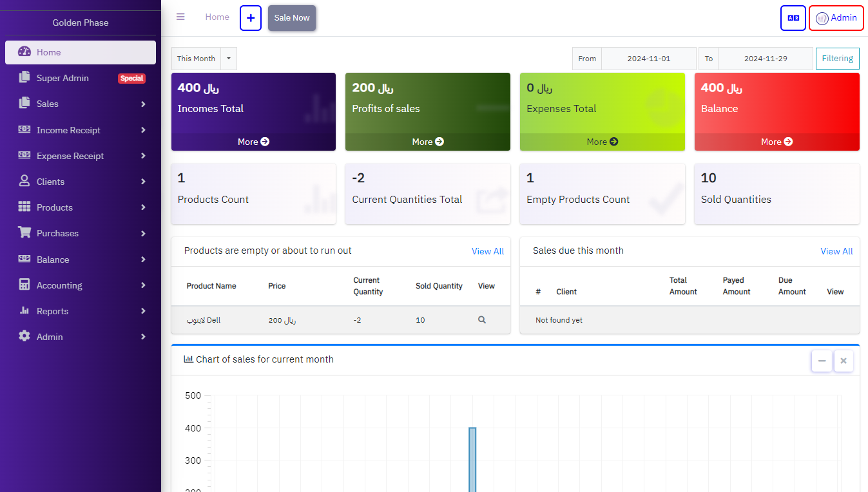The height and width of the screenshot is (492, 868).
Task: Select Clients in the sidebar
Action: pos(81,182)
